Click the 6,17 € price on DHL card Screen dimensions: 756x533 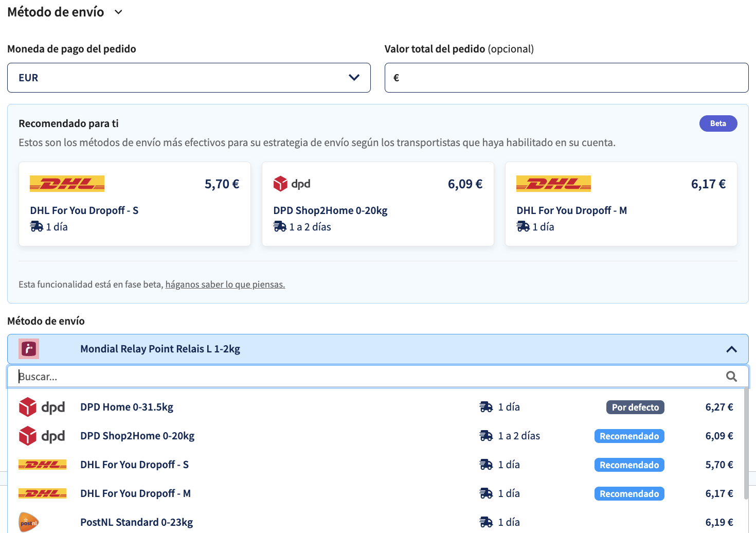pos(708,184)
